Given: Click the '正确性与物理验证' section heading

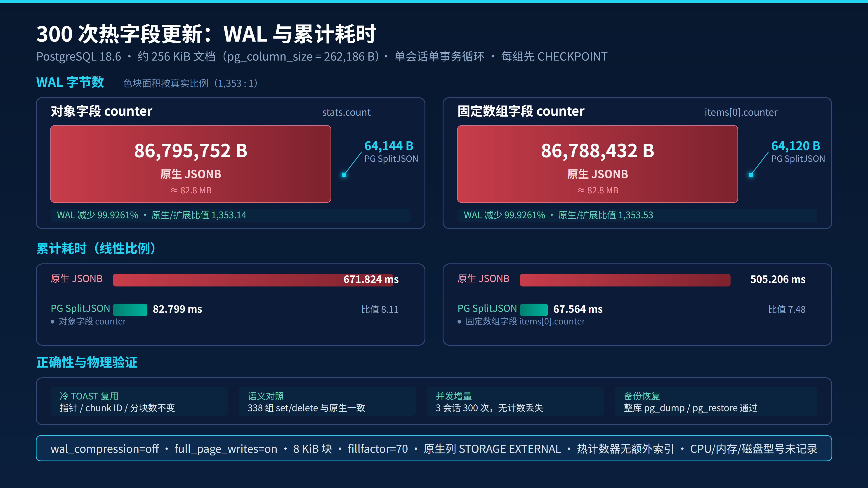Looking at the screenshot, I should [x=87, y=362].
